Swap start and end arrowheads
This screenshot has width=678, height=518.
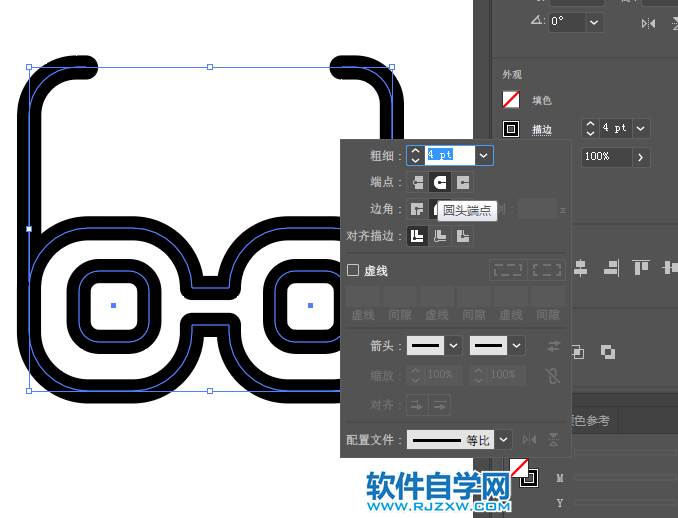point(553,346)
